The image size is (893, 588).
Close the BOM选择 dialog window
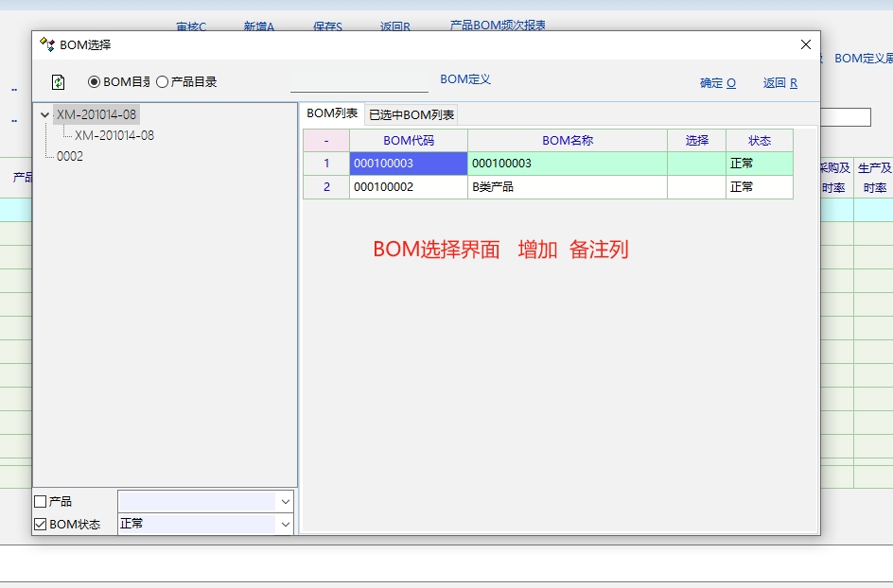[806, 44]
